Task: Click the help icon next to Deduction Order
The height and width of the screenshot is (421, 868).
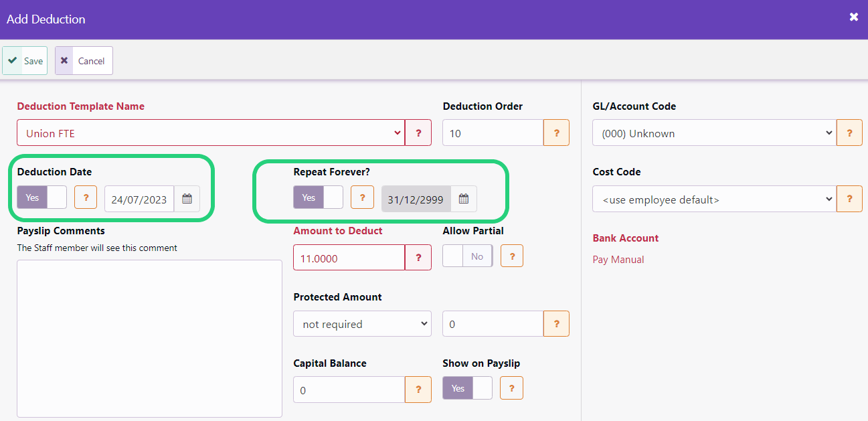Action: (x=557, y=133)
